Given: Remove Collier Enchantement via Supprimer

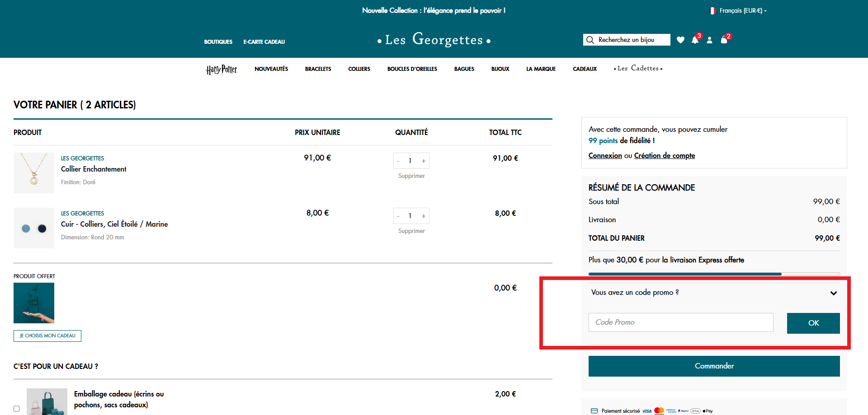Looking at the screenshot, I should [x=411, y=176].
